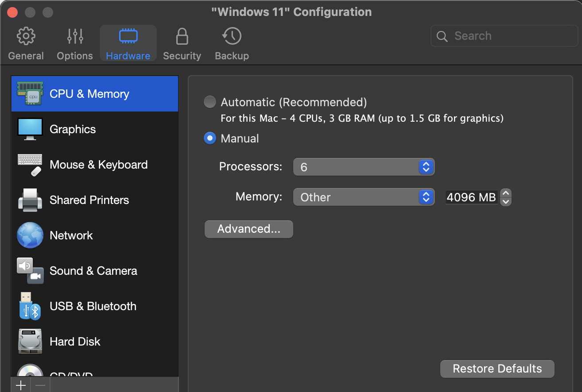Click the Search field

pos(505,36)
